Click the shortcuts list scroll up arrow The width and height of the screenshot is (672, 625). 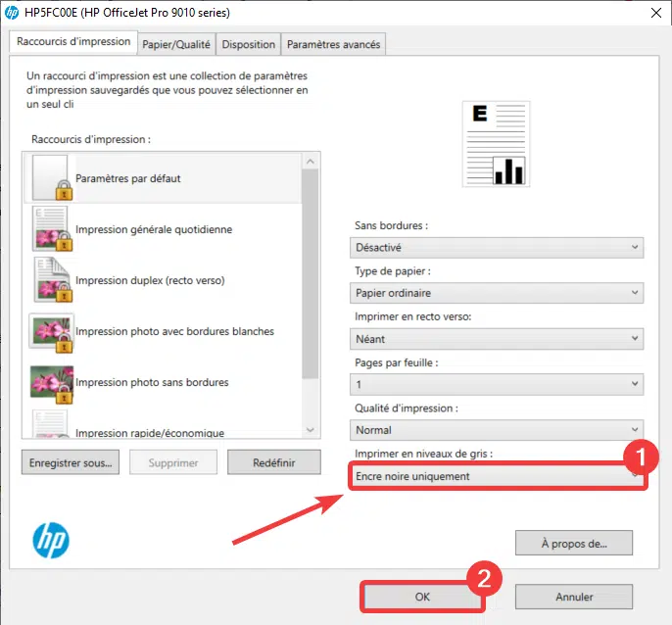click(311, 162)
